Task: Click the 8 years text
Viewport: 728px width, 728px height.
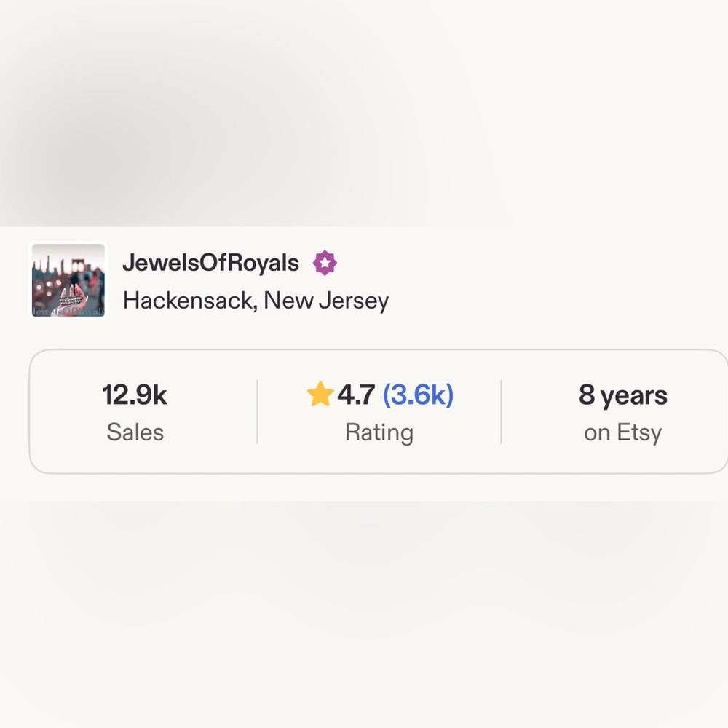Action: (x=622, y=395)
